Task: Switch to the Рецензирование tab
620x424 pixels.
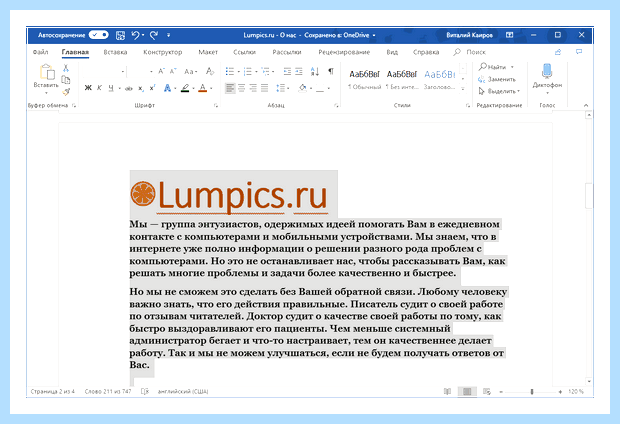Action: (x=344, y=52)
